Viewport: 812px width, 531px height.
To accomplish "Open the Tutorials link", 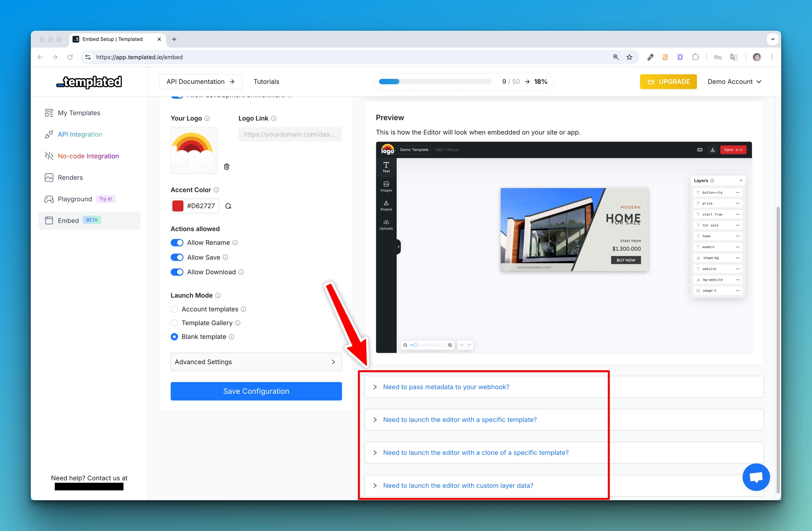I will tap(266, 81).
